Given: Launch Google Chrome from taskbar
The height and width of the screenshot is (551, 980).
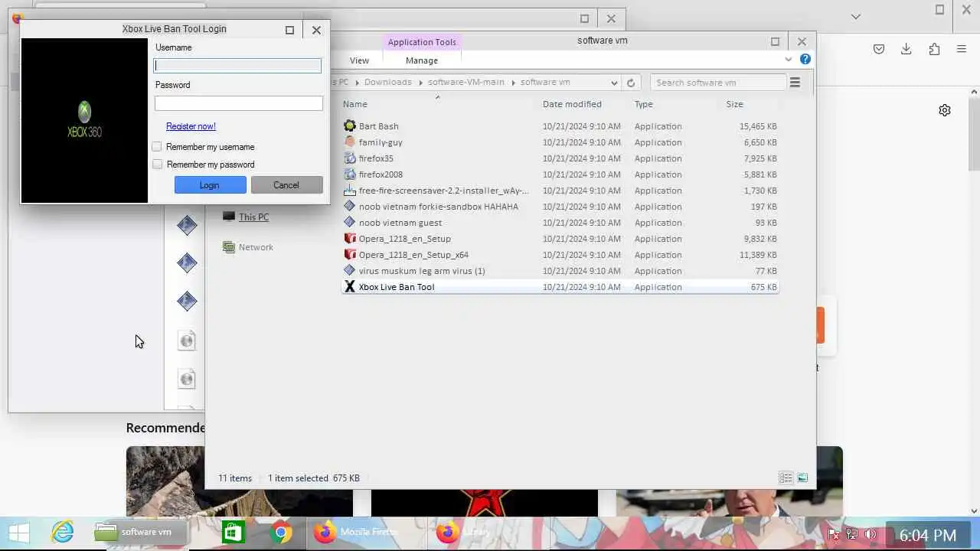Looking at the screenshot, I should [x=280, y=533].
